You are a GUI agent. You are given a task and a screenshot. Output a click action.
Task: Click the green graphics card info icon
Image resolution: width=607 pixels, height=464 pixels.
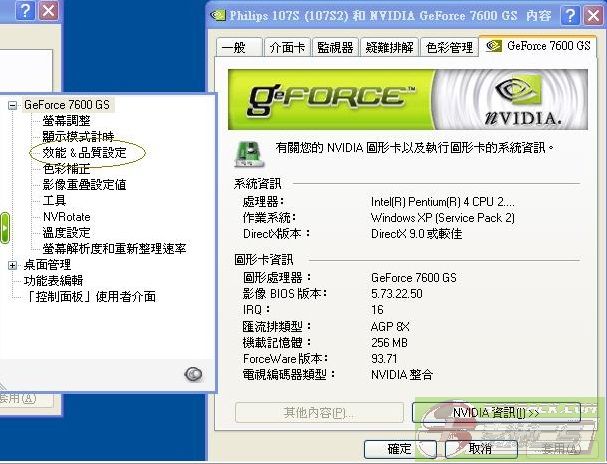pyautogui.click(x=242, y=153)
